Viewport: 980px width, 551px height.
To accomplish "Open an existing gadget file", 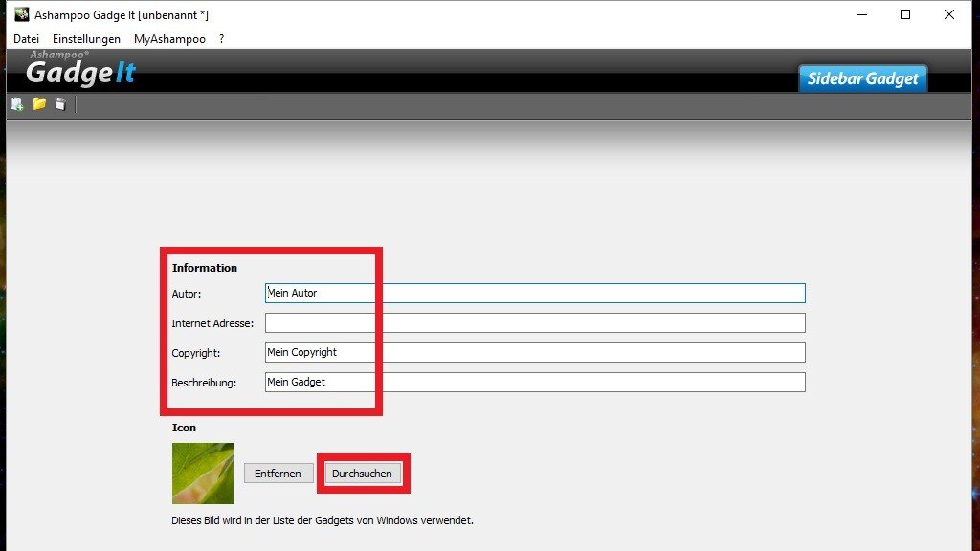I will pos(38,104).
